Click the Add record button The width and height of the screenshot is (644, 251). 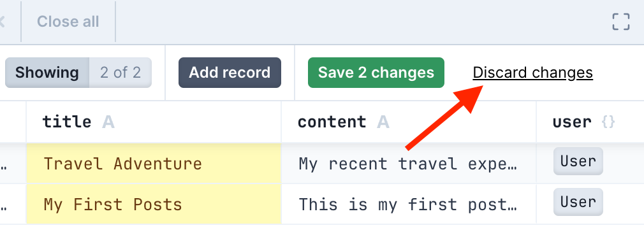point(230,73)
